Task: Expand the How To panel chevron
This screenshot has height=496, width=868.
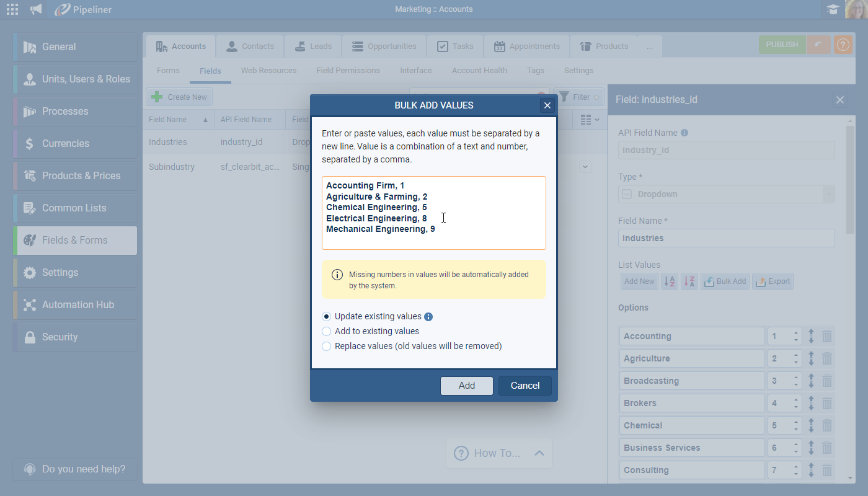Action: point(539,453)
